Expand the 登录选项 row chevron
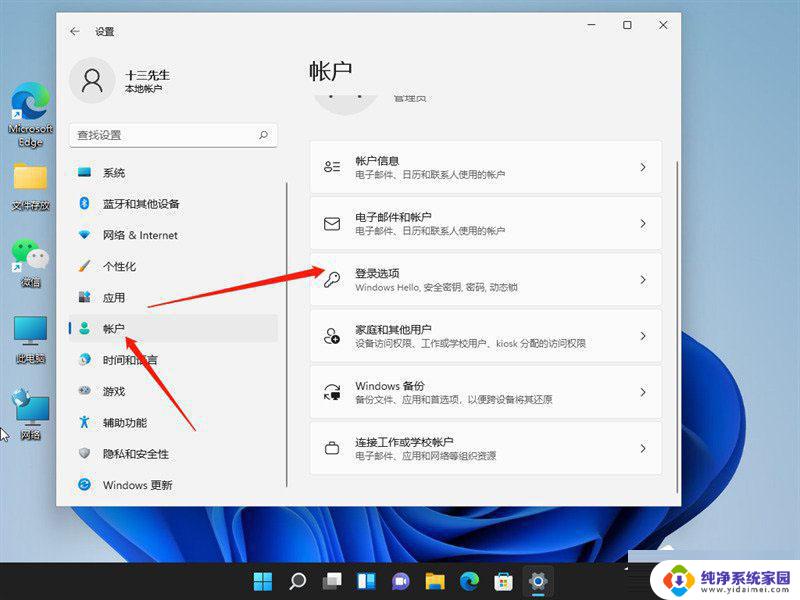The image size is (800, 600). [643, 280]
